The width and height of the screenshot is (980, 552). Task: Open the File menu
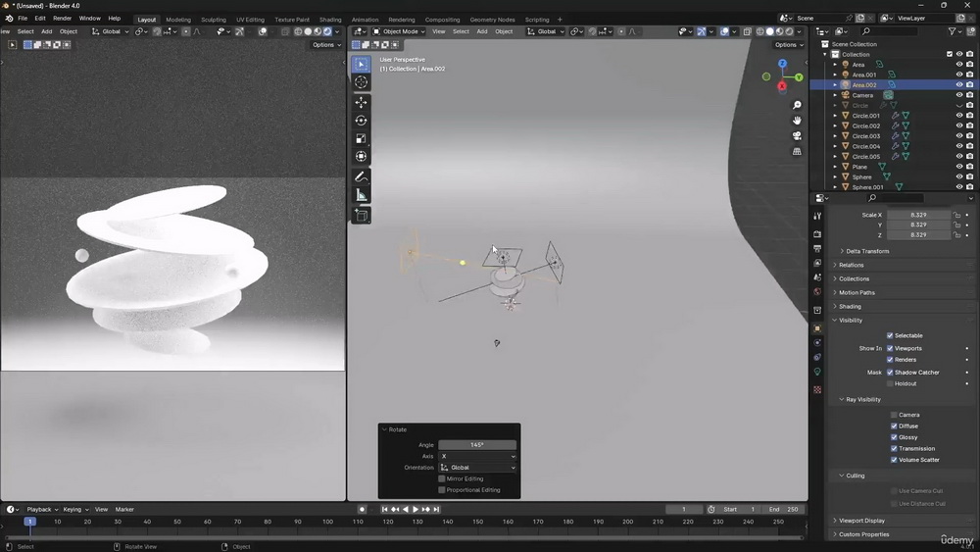pyautogui.click(x=23, y=18)
